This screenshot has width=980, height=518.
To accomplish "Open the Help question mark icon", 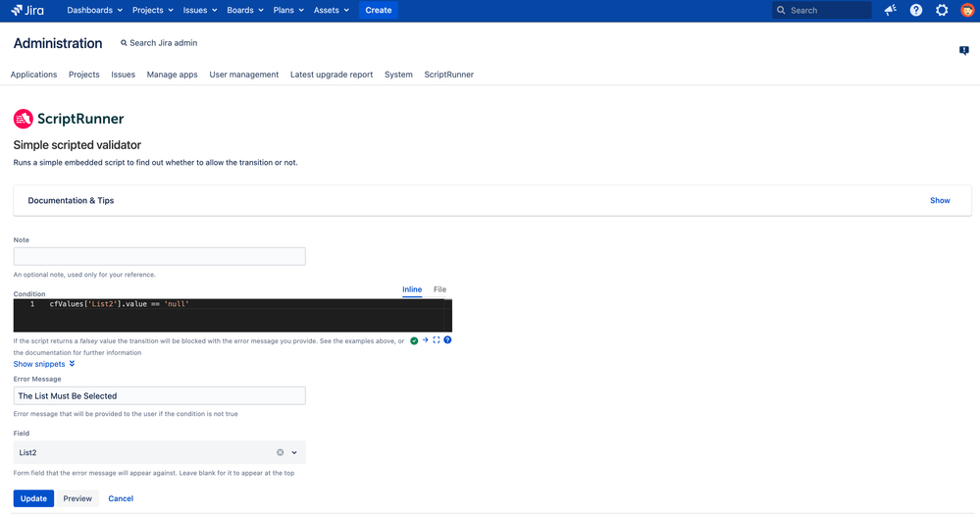I will (x=915, y=10).
